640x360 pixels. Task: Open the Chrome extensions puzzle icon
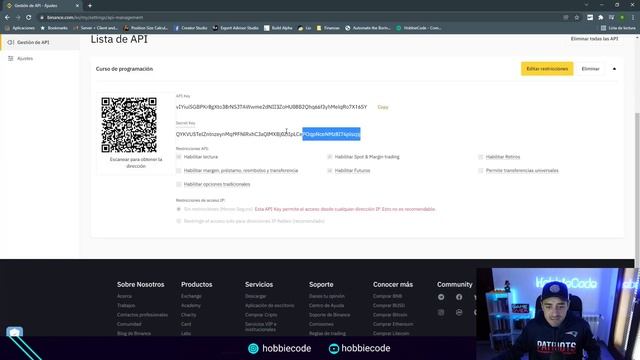tap(600, 18)
